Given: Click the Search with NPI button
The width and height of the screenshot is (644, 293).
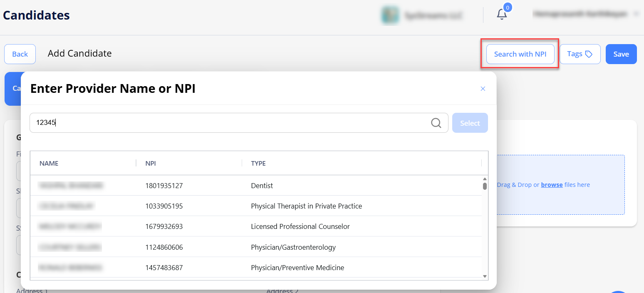Looking at the screenshot, I should click(x=520, y=54).
